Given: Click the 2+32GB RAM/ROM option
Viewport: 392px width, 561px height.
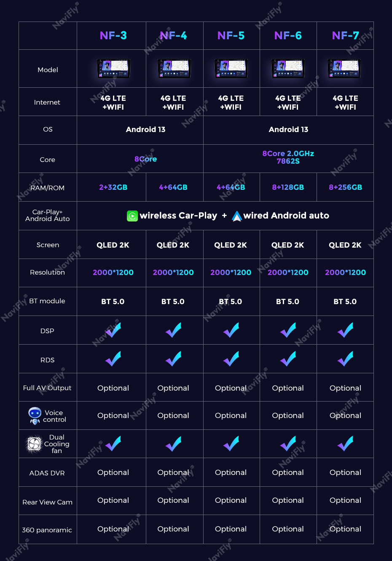Looking at the screenshot, I should 113,187.
